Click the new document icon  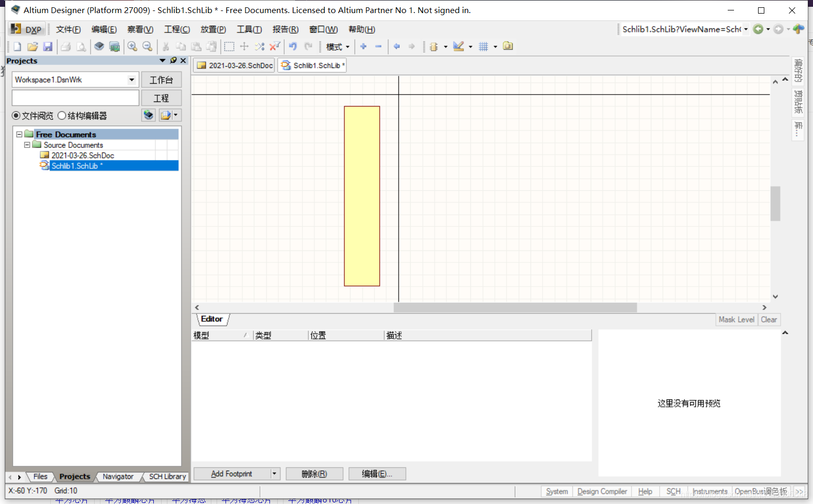17,47
